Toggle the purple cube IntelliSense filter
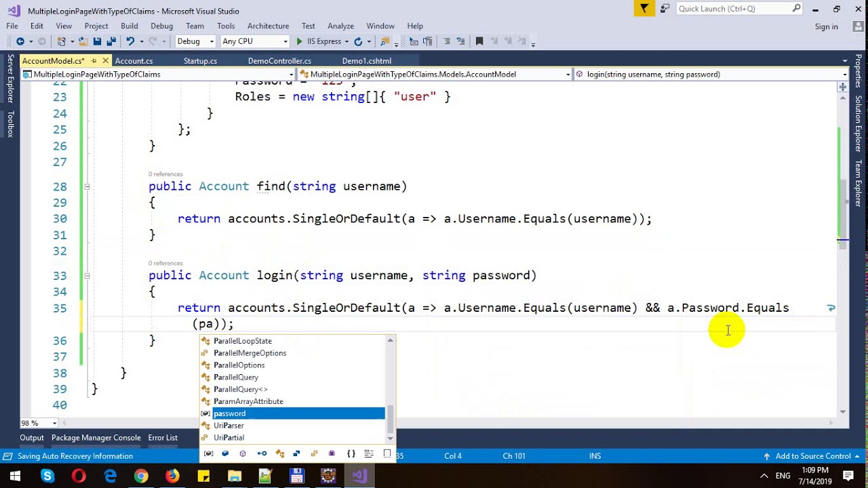The width and height of the screenshot is (868, 488). pos(243,453)
